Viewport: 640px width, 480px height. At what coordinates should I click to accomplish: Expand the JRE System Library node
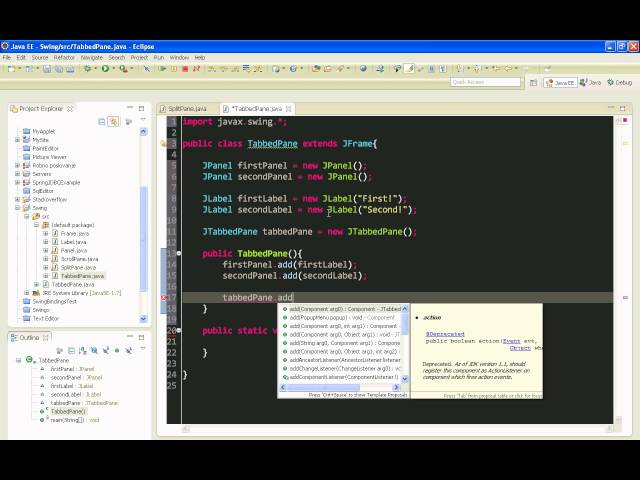(x=27, y=293)
